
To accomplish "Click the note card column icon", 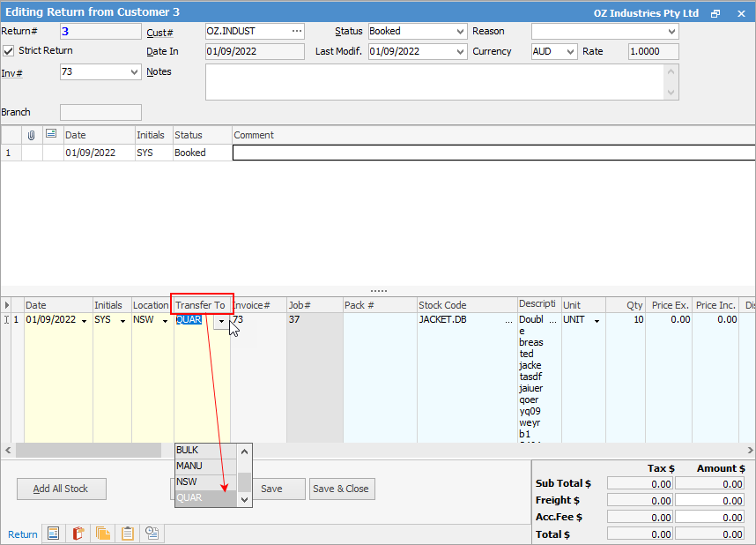I will (52, 135).
